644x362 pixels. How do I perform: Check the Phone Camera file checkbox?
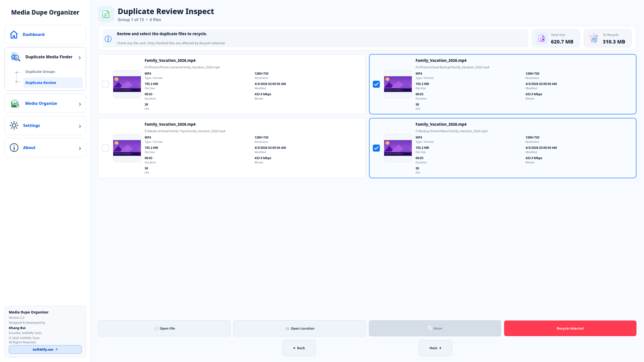105,84
